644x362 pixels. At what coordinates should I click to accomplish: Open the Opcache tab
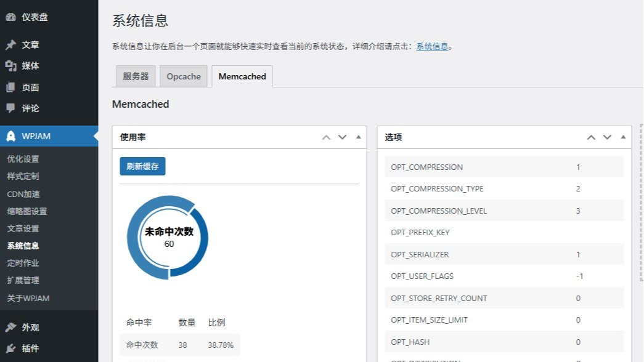tap(183, 76)
